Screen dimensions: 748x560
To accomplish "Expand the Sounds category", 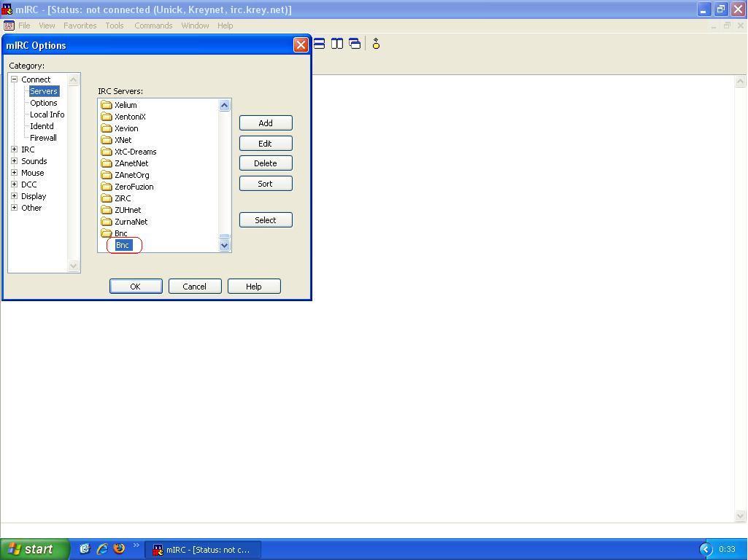I will tap(15, 161).
